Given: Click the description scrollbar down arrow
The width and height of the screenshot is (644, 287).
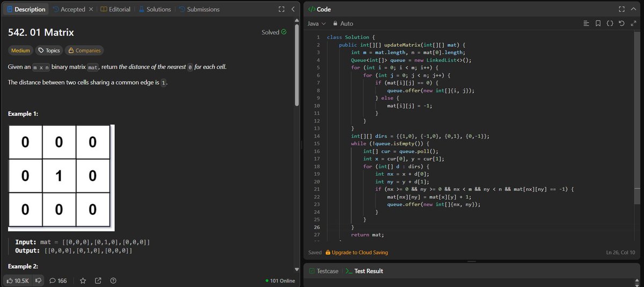Looking at the screenshot, I should point(298,269).
